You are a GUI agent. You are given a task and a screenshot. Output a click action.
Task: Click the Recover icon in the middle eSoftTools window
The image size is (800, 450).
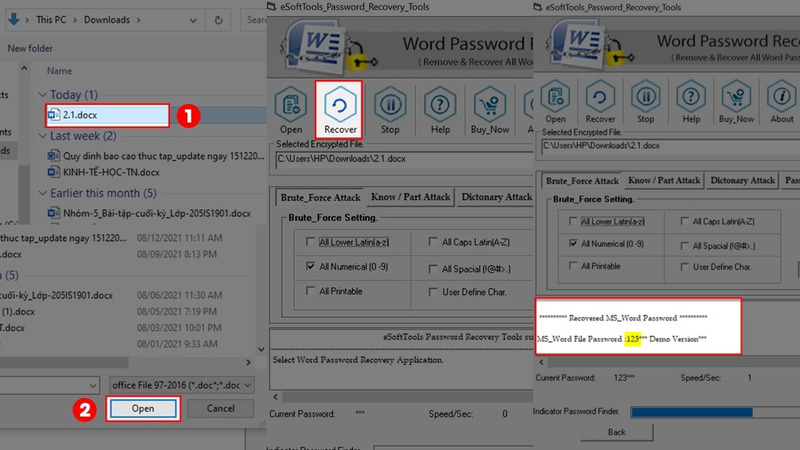(340, 105)
